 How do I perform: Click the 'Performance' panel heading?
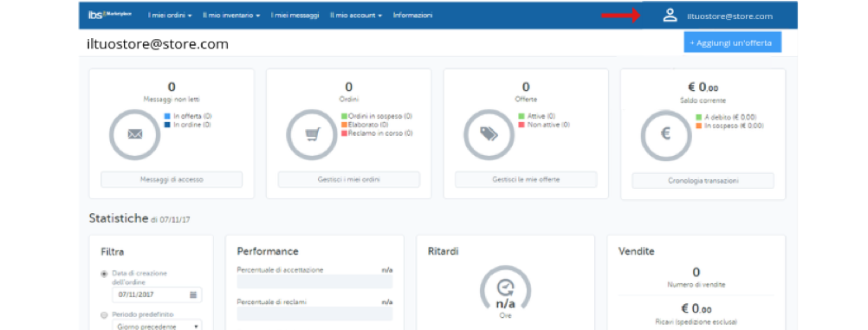268,251
